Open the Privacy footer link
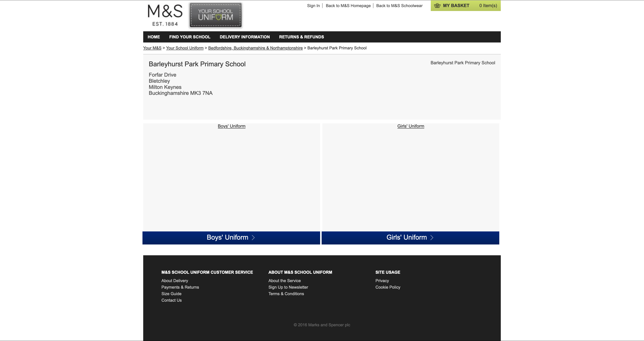This screenshot has height=341, width=644. [382, 281]
